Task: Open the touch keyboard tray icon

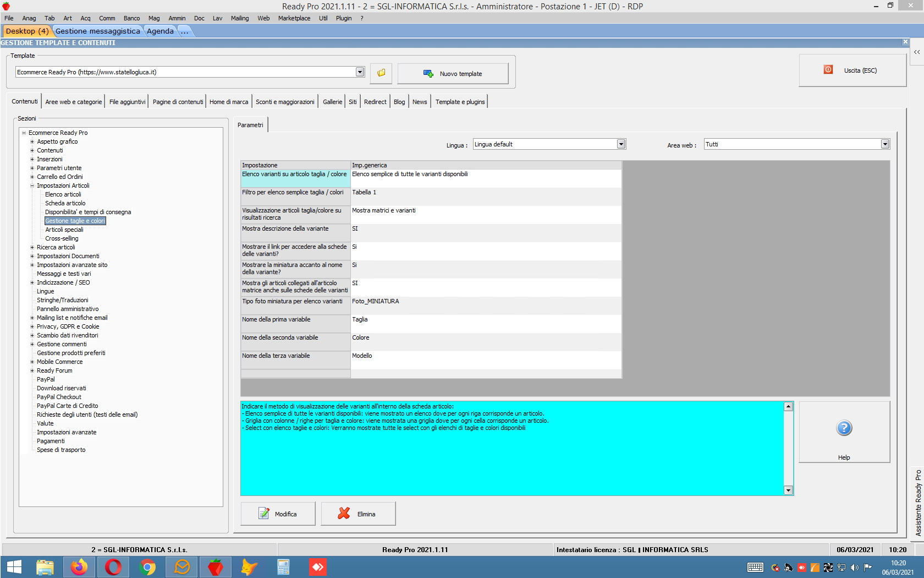Action: coord(755,568)
